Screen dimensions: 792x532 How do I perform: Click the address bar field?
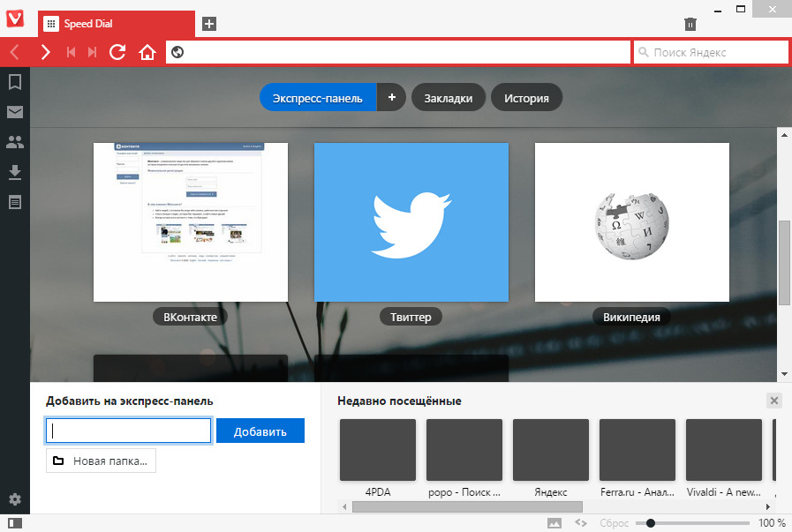coord(398,52)
